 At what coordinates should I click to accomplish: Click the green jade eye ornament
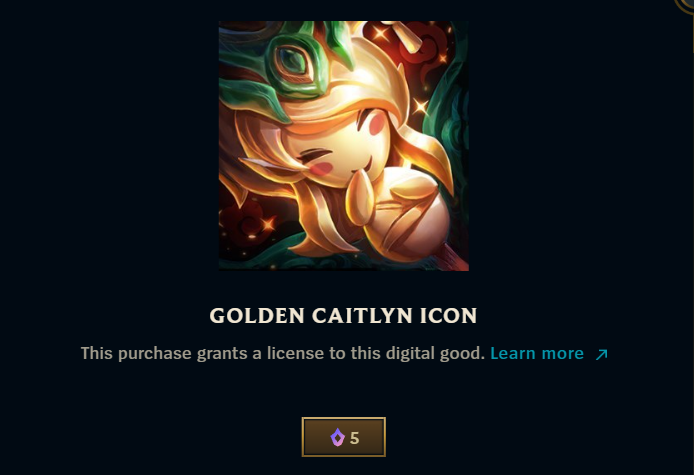pos(292,63)
